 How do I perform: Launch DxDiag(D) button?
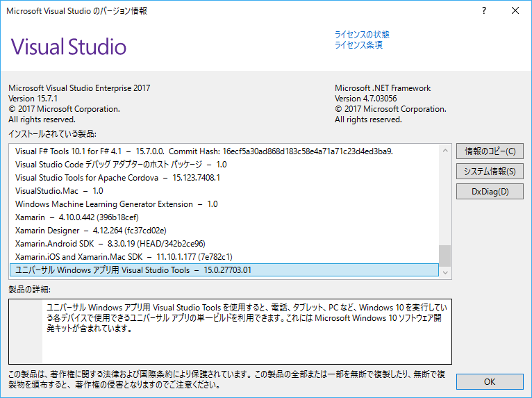[x=490, y=192]
